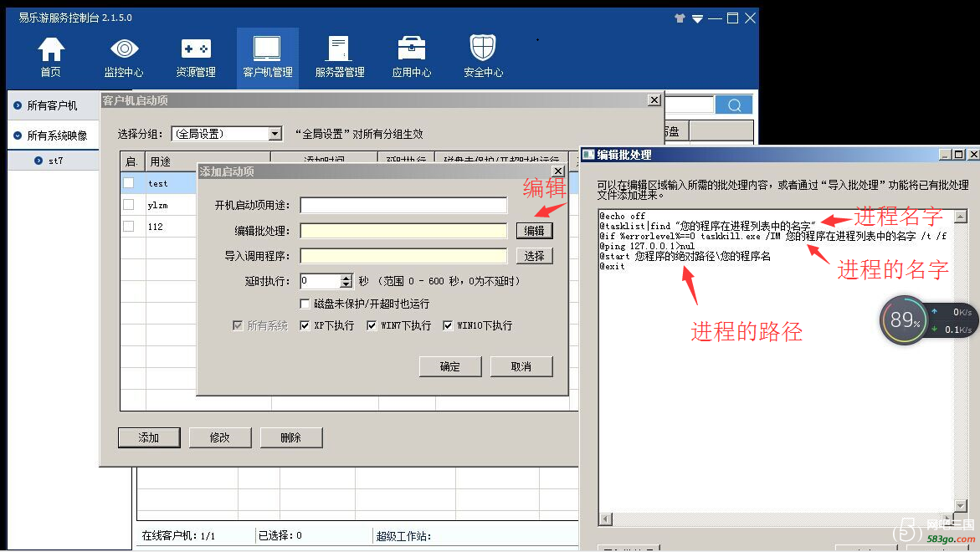Click batch editor vertical scrollbar up arrow

tap(961, 217)
